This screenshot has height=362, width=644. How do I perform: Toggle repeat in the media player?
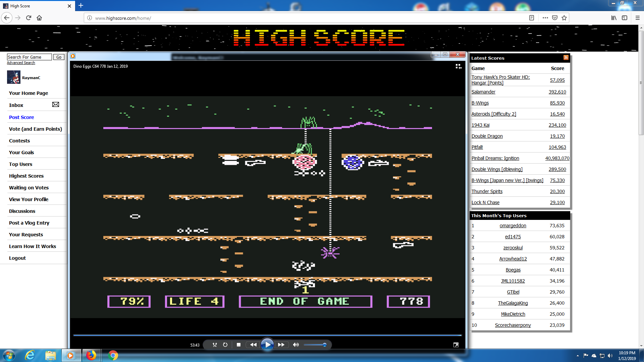tap(225, 345)
